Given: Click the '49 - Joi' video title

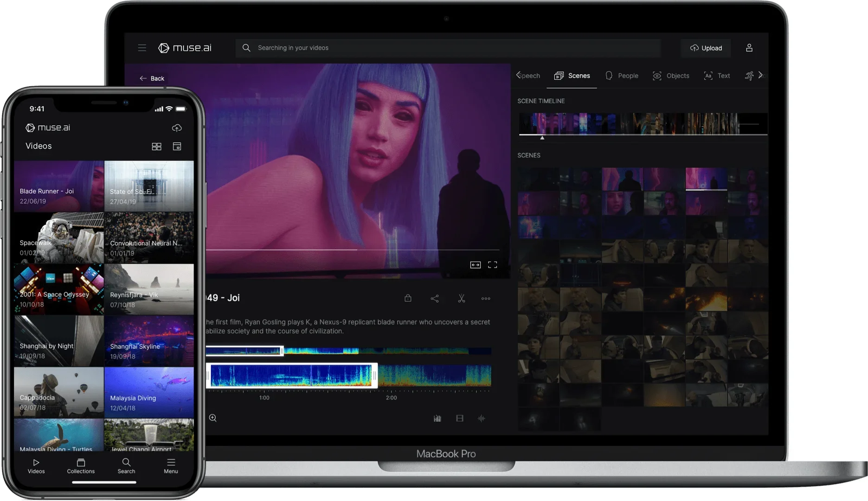Looking at the screenshot, I should point(223,298).
